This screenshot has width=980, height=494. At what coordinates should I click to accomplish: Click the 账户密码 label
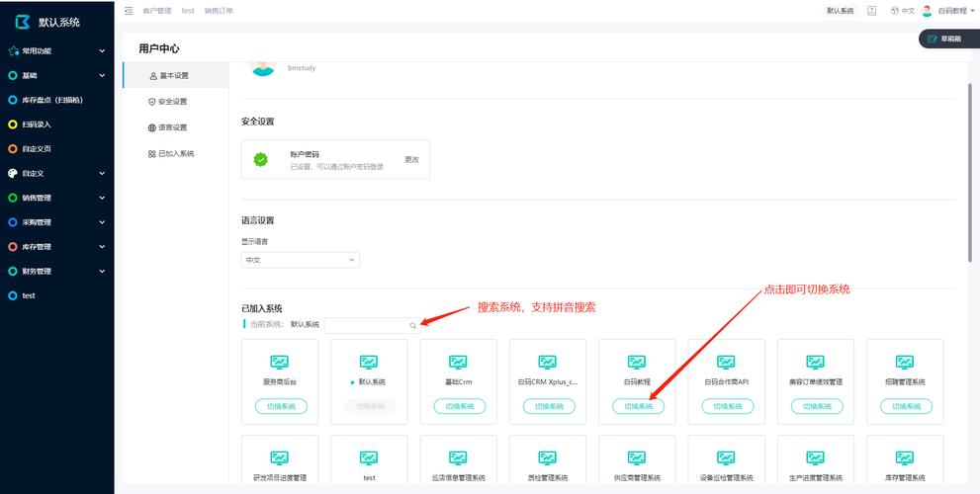(305, 154)
